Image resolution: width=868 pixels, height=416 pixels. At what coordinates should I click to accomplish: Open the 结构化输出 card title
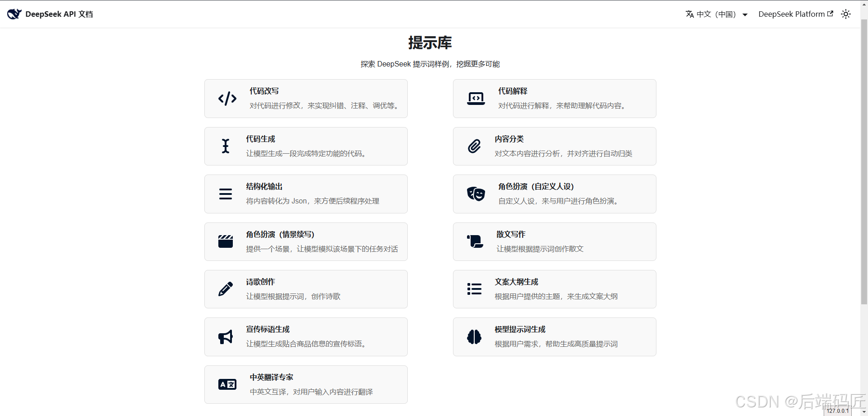264,186
